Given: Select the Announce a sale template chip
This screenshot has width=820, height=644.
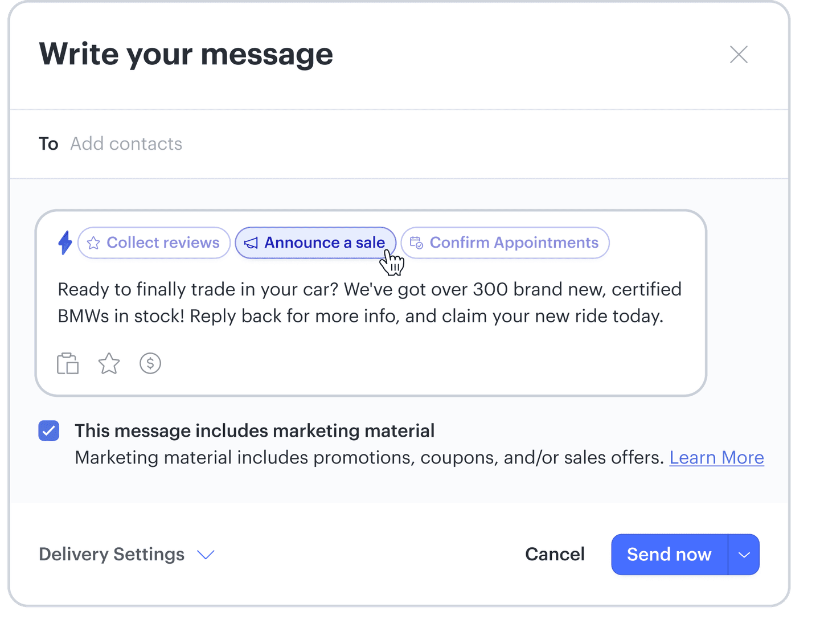Looking at the screenshot, I should pos(315,243).
